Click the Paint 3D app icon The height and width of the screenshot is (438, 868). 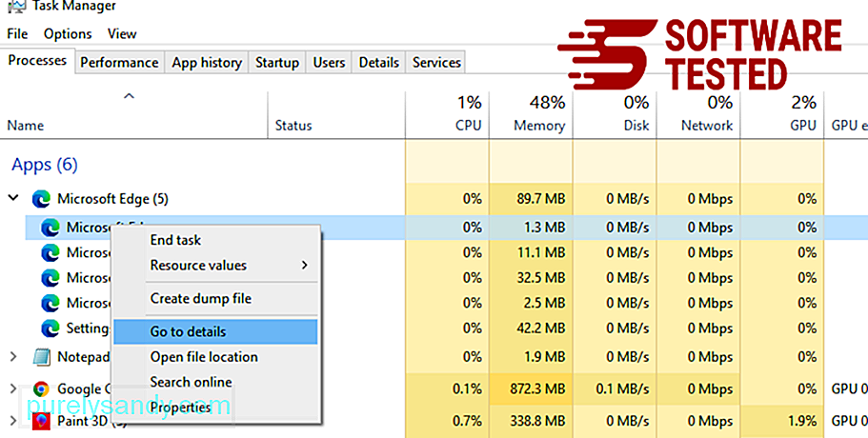pos(41,421)
